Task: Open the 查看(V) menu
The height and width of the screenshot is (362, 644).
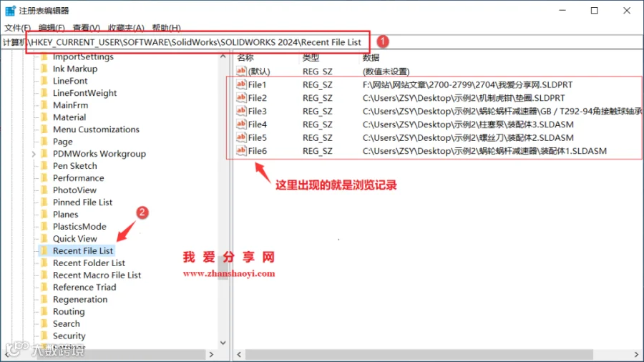Action: [x=87, y=27]
